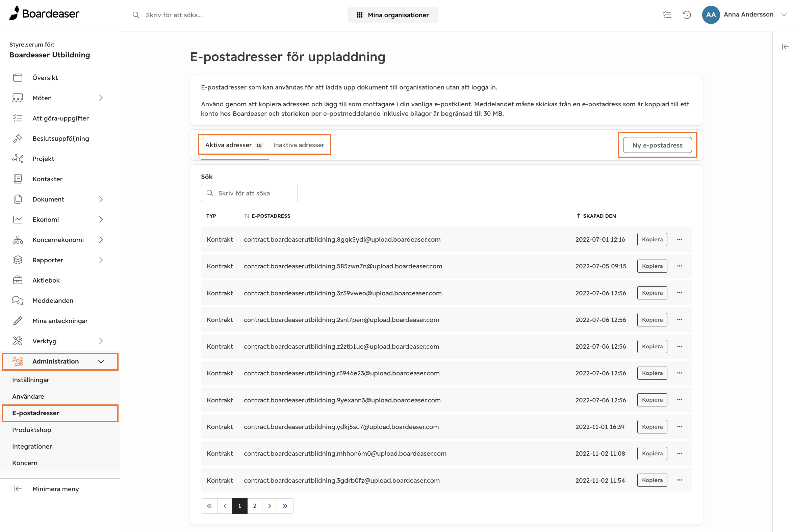
Task: Jump to first page double arrow
Action: (x=209, y=506)
